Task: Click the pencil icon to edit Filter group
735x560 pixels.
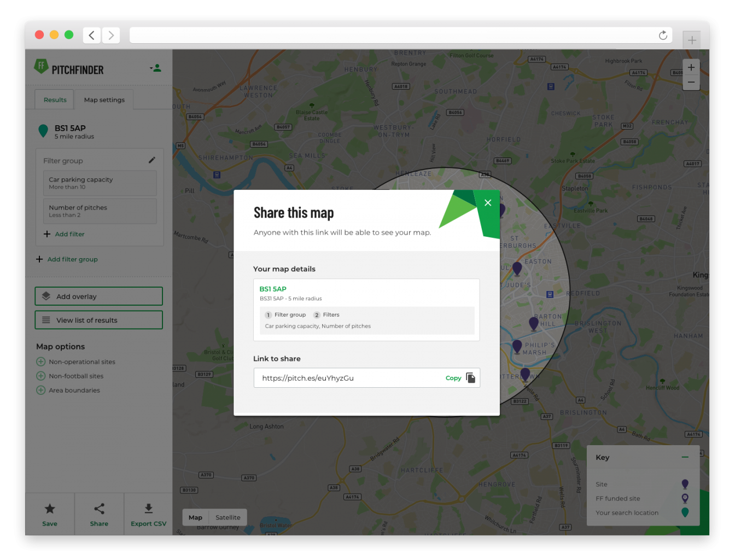Action: point(153,160)
